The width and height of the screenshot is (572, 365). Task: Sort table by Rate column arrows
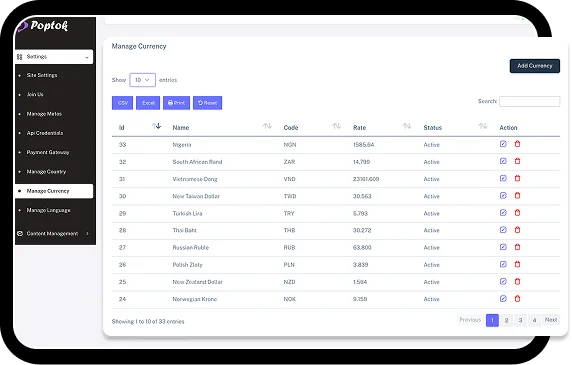point(407,126)
